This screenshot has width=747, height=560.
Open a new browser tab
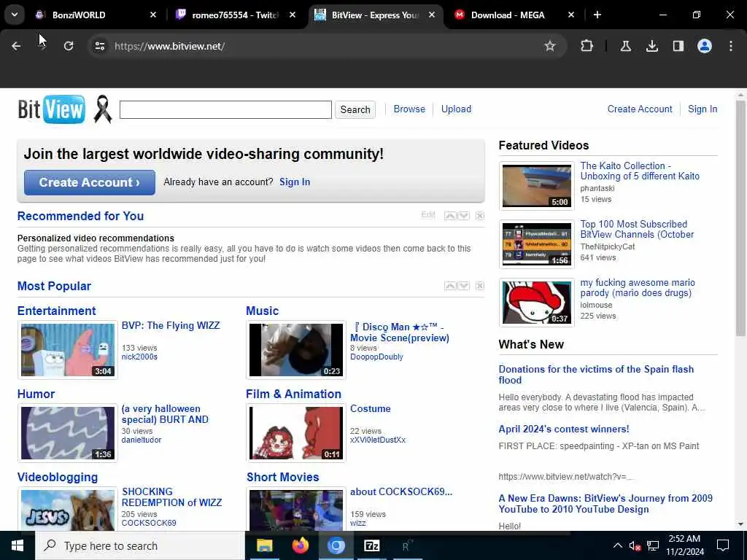597,15
